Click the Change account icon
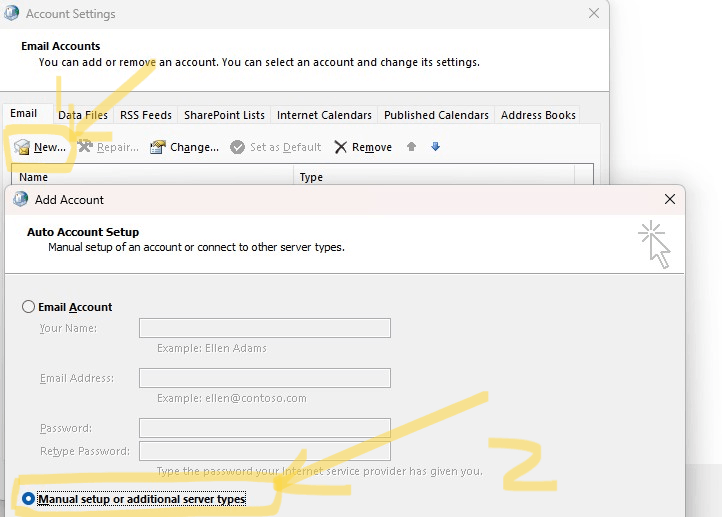Viewport: 722px width, 517px height. pyautogui.click(x=157, y=147)
